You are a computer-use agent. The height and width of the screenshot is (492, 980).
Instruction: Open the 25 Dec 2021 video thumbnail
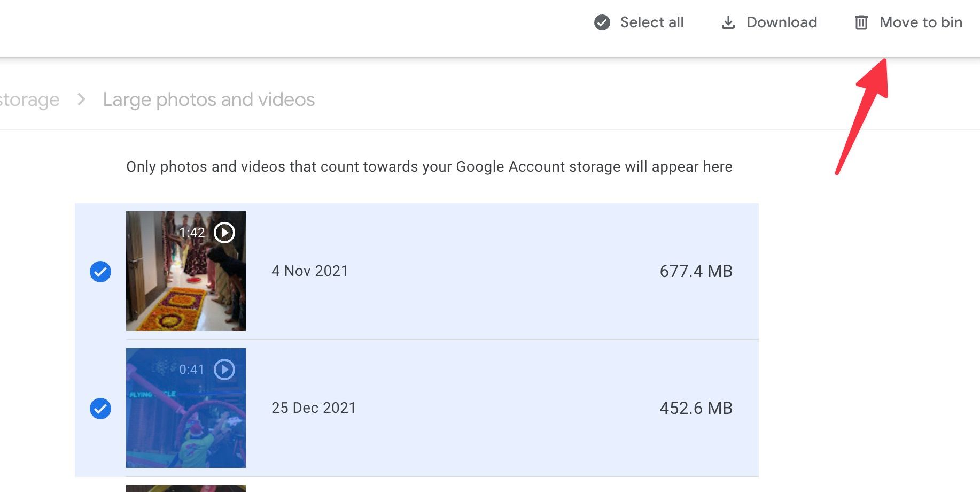186,408
